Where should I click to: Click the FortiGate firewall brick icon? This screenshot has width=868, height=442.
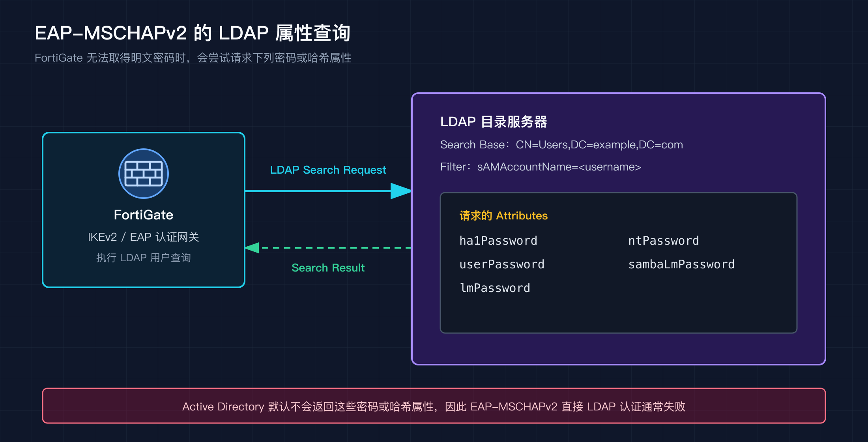(x=144, y=174)
